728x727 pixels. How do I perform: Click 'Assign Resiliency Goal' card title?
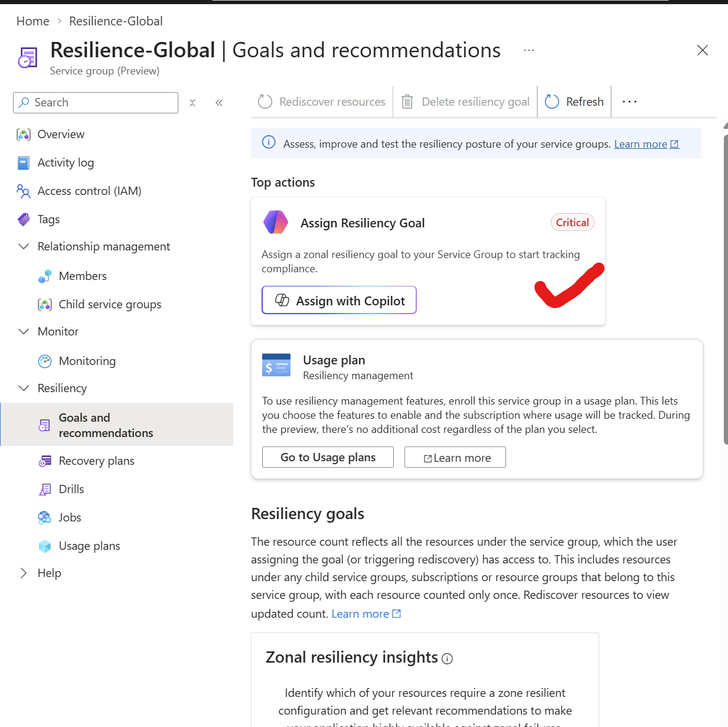pos(363,223)
